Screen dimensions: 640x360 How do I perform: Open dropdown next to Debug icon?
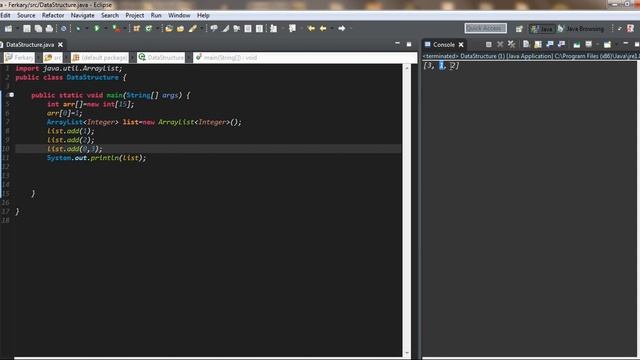tap(87, 29)
